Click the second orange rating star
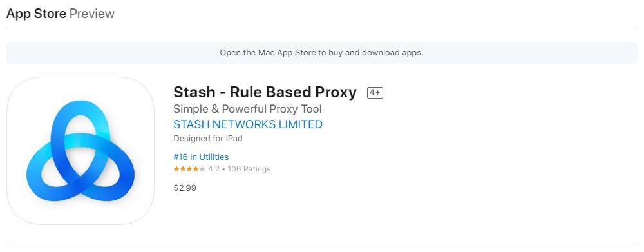The width and height of the screenshot is (644, 252). 183,169
